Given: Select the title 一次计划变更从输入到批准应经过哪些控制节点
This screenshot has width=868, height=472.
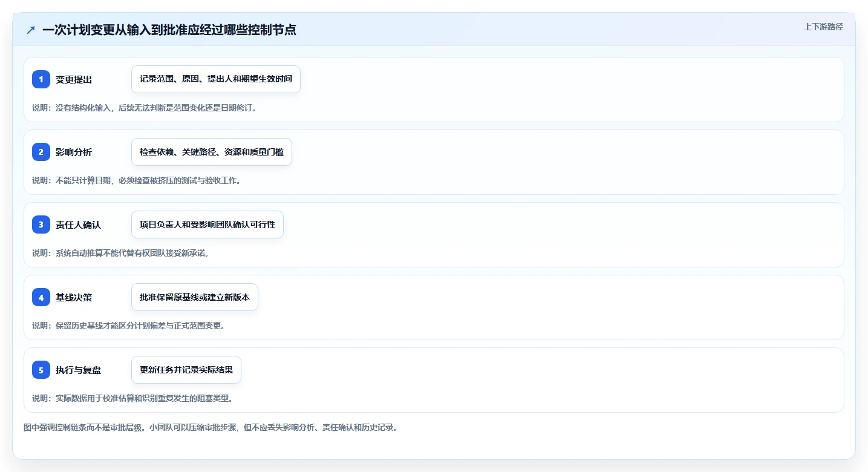Looking at the screenshot, I should tap(169, 30).
